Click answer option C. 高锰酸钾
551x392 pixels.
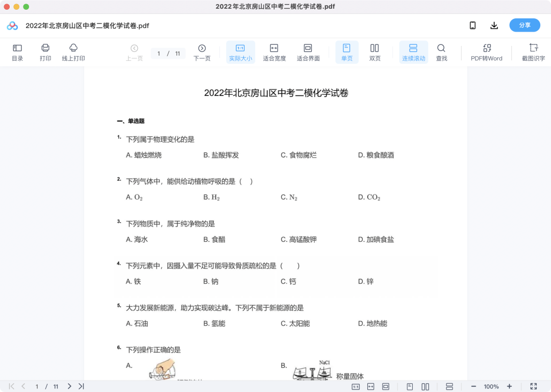point(298,239)
